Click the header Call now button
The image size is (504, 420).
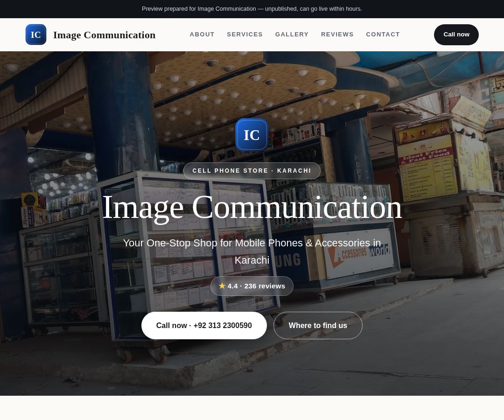pos(456,35)
